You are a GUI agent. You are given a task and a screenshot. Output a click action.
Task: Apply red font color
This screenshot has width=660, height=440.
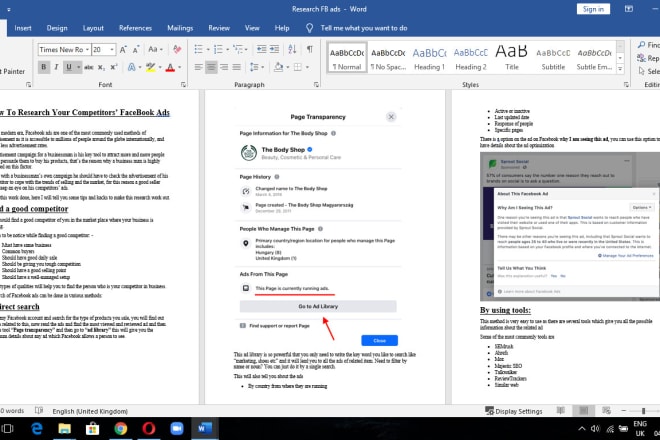(170, 67)
